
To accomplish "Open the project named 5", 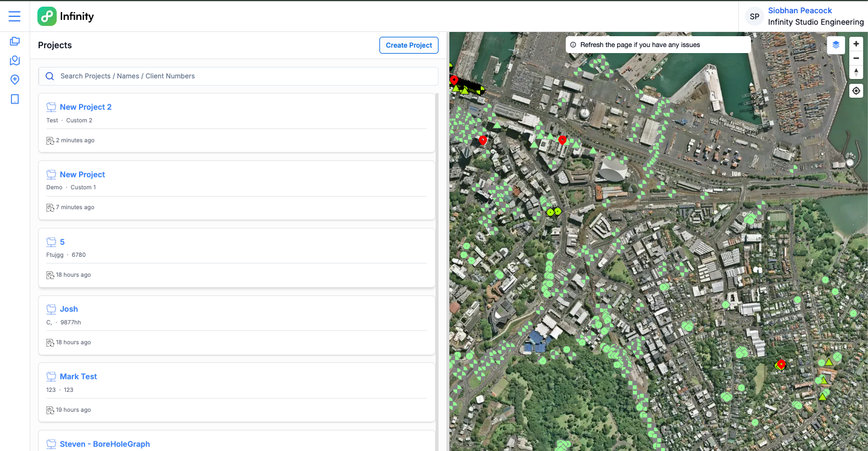I will 62,242.
